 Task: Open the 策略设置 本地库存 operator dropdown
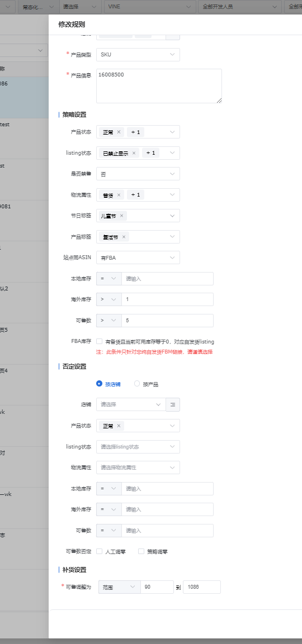point(108,279)
